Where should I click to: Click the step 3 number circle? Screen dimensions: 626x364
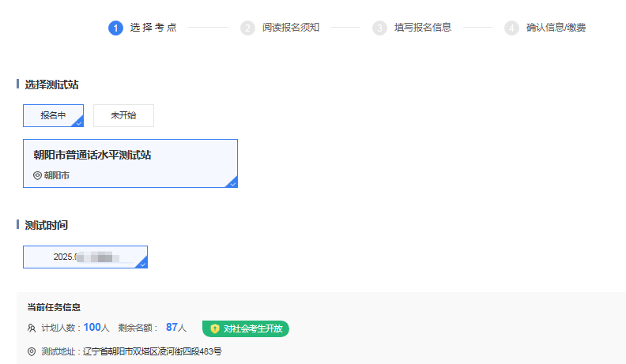pos(380,28)
